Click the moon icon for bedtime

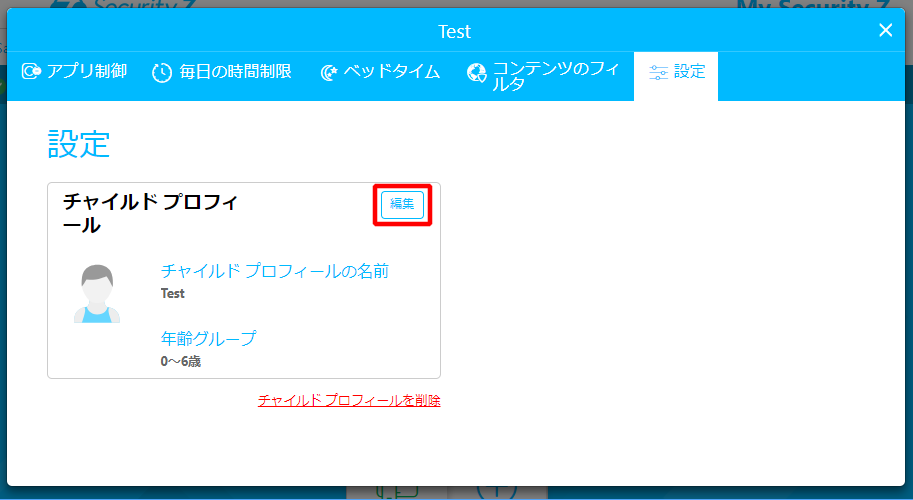329,73
